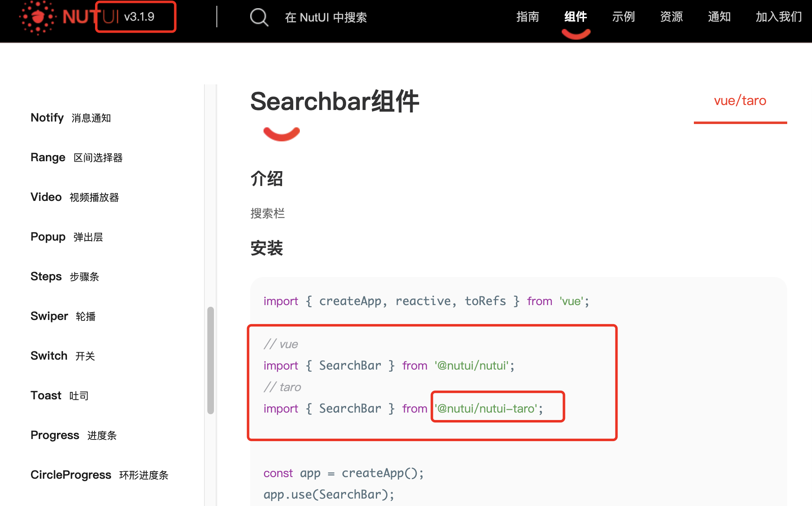Open Toast 吐司 documentation
The image size is (812, 506).
click(x=59, y=395)
